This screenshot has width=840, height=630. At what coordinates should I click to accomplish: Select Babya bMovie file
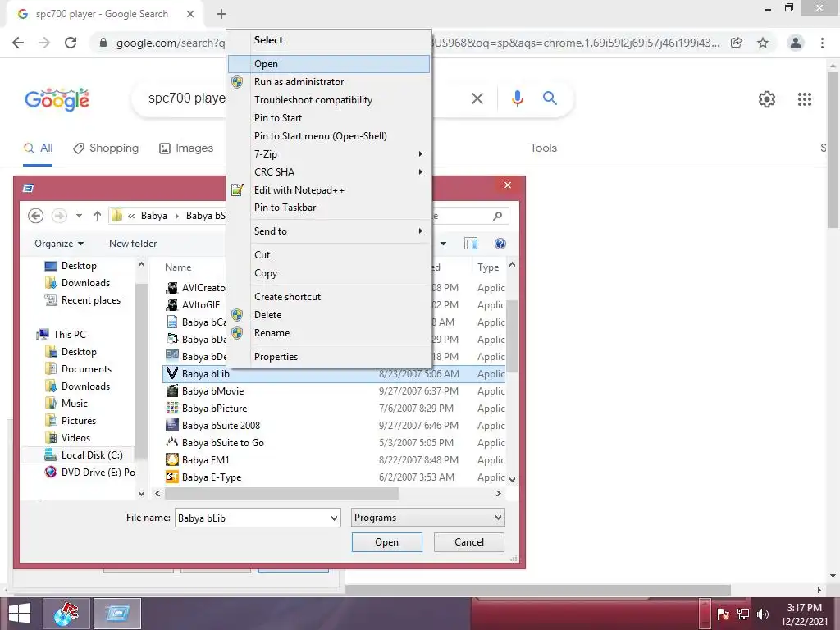pos(335,391)
